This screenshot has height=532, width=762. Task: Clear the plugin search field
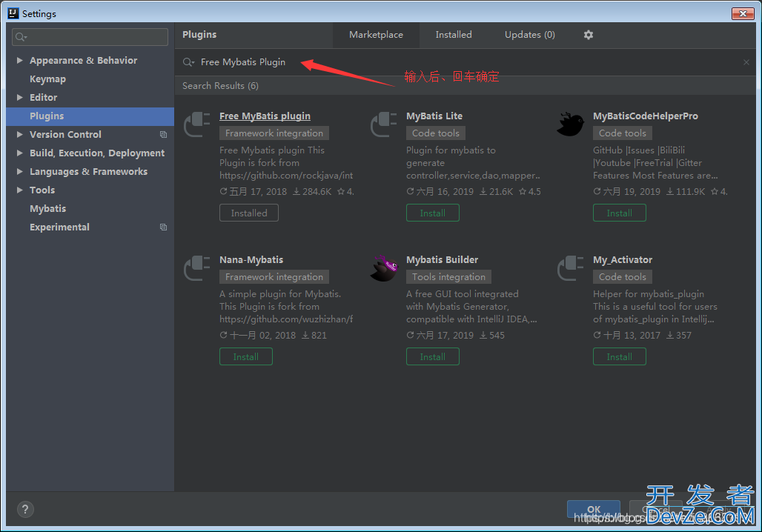(x=746, y=62)
